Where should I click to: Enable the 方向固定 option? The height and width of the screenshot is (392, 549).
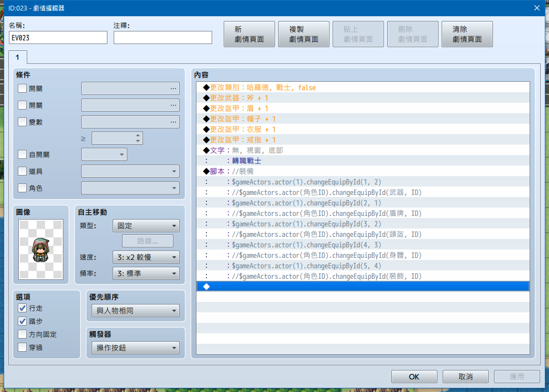22,334
